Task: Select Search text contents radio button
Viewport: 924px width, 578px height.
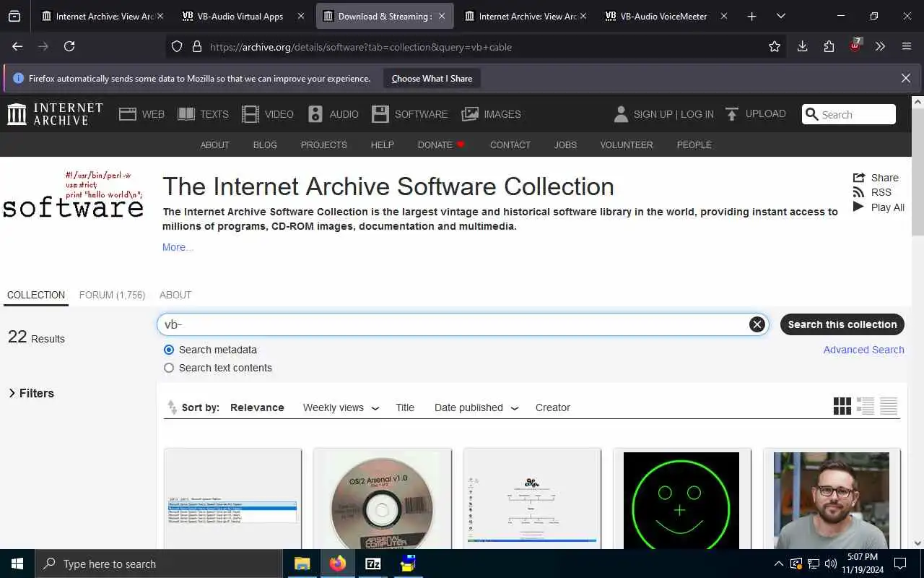Action: [169, 368]
